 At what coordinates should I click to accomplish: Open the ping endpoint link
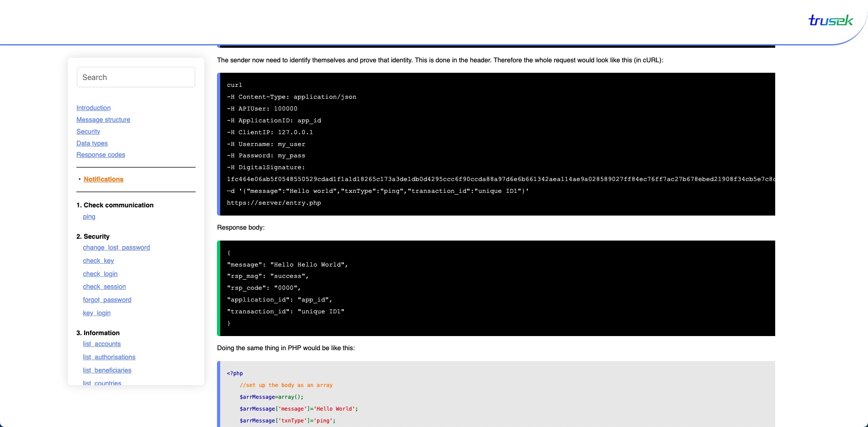(x=89, y=216)
